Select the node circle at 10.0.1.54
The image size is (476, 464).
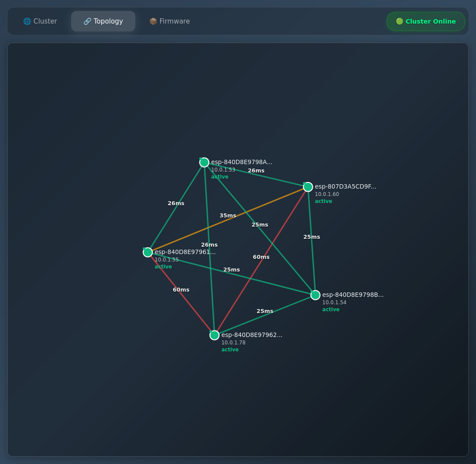click(315, 295)
